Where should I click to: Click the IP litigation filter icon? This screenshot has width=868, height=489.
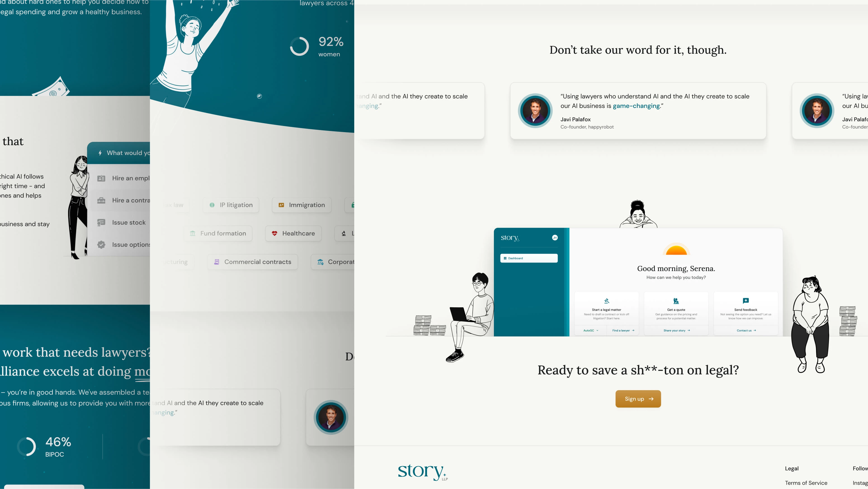click(212, 205)
